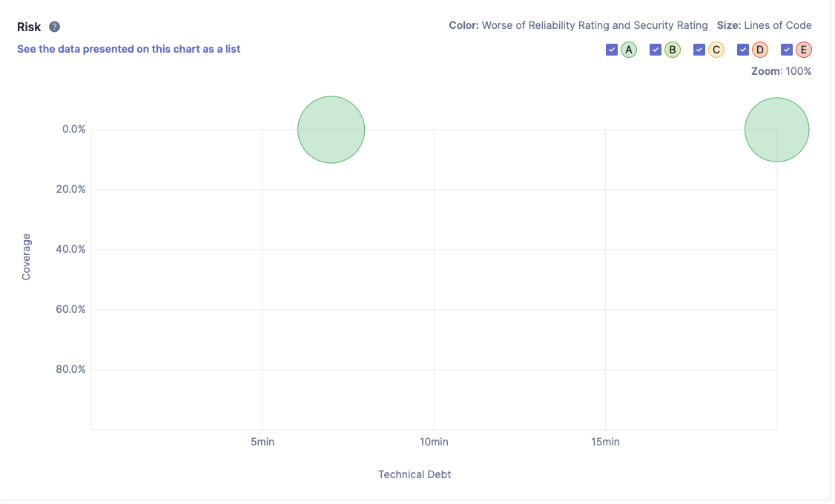Toggle the D rating filter checkbox
Viewport: 835px width, 504px height.
point(743,50)
